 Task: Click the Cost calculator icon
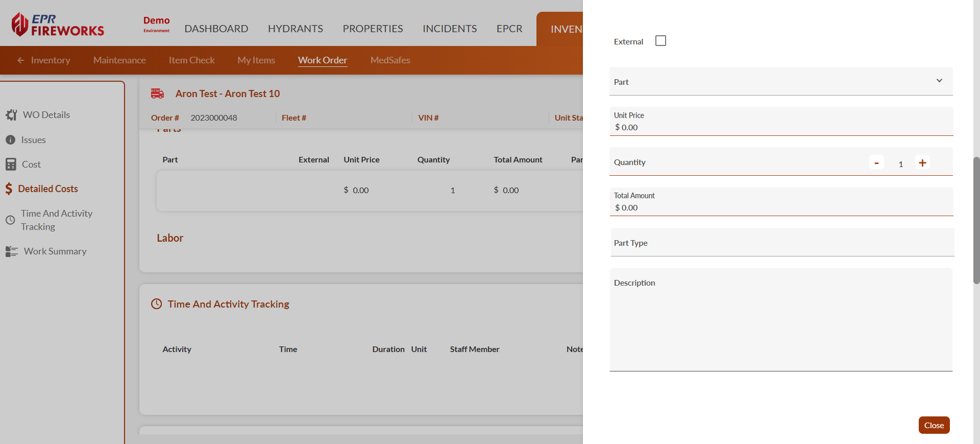11,165
